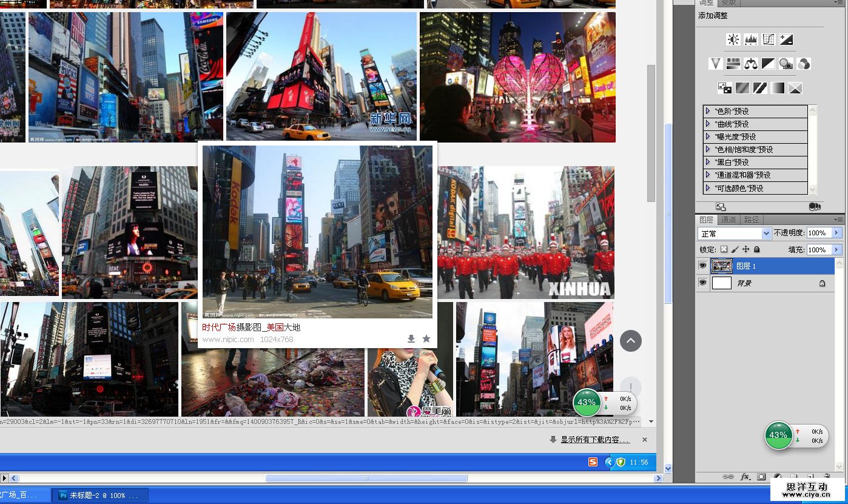
Task: Add a Curves adjustment layer
Action: 769,39
